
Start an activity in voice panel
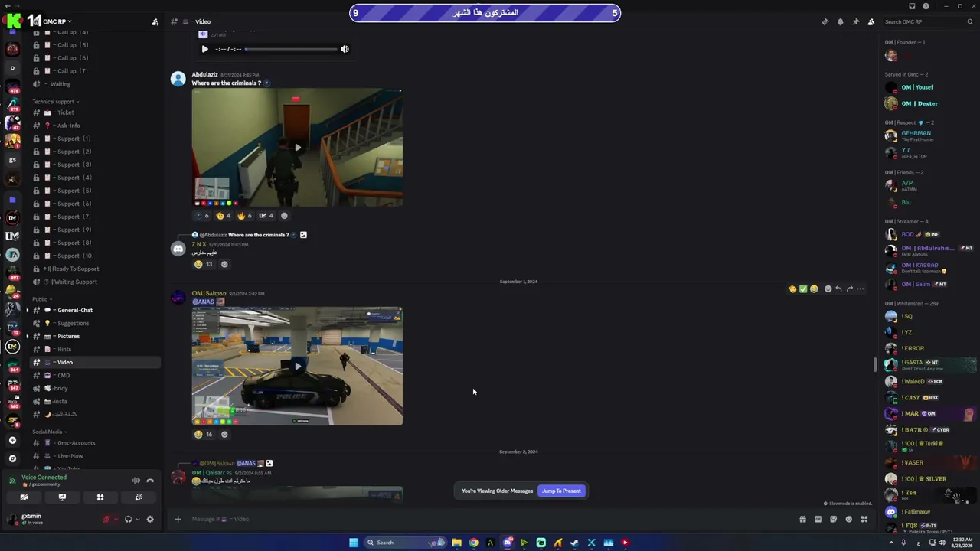point(100,497)
